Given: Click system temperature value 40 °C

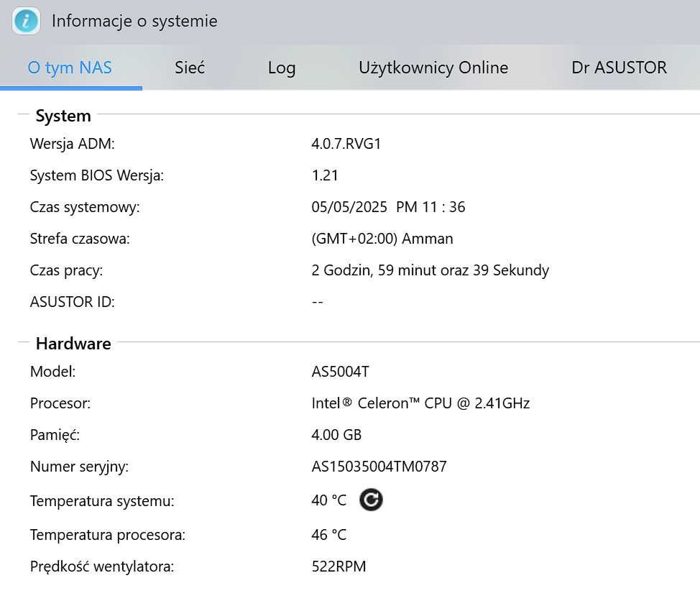Looking at the screenshot, I should [328, 500].
